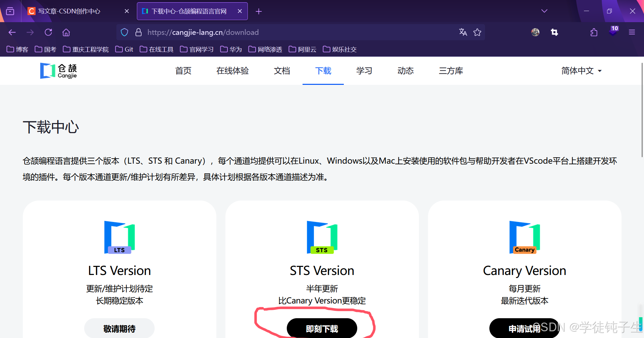This screenshot has height=338, width=644.
Task: Go to 首页 in site navigation
Action: [183, 71]
